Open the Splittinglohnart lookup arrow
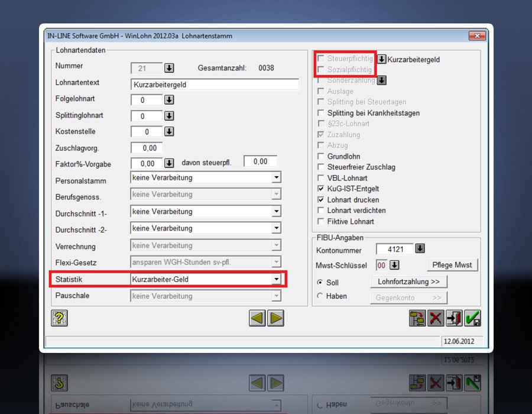This screenshot has width=532, height=414. [169, 116]
